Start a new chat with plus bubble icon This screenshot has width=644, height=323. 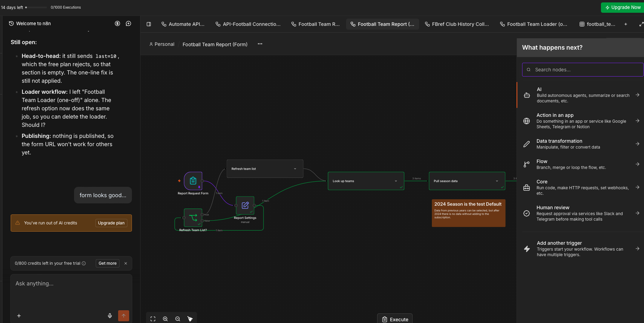coord(128,23)
